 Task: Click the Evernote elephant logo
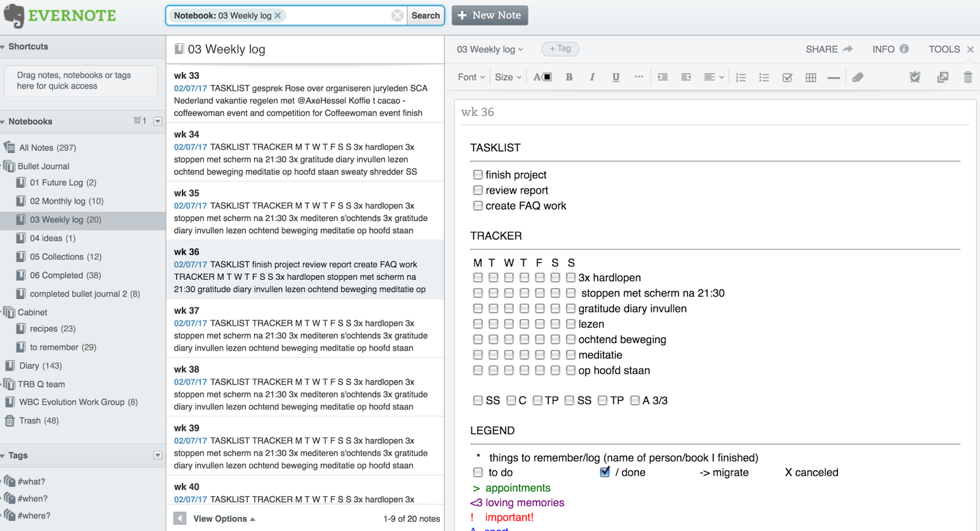coord(14,16)
